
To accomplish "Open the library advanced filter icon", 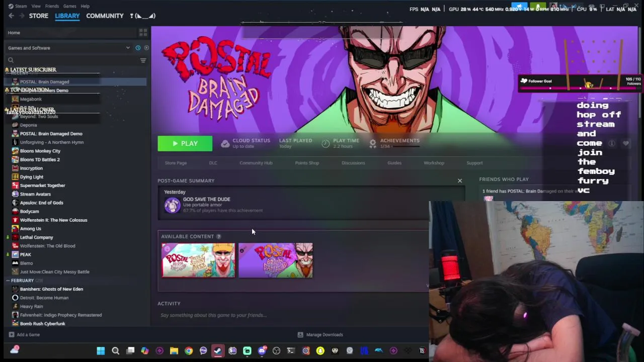I will 143,60.
